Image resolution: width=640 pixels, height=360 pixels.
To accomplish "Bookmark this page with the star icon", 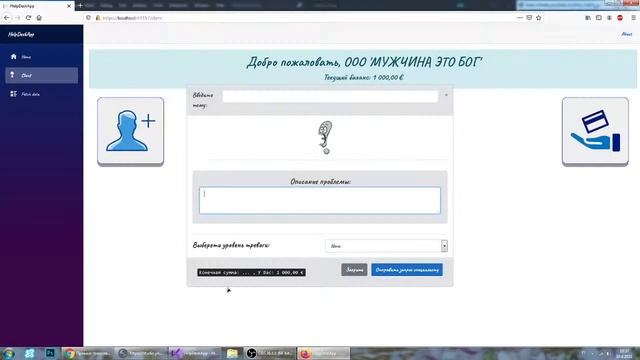I will [538, 18].
